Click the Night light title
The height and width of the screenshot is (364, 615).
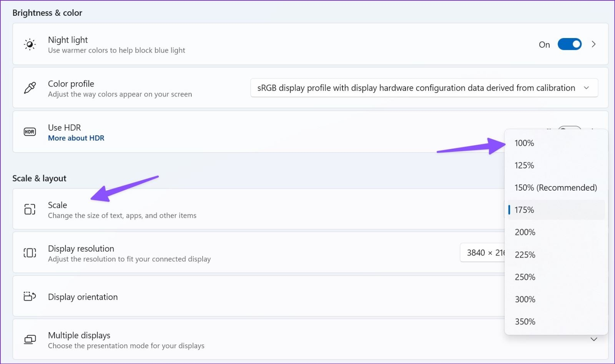(x=68, y=40)
